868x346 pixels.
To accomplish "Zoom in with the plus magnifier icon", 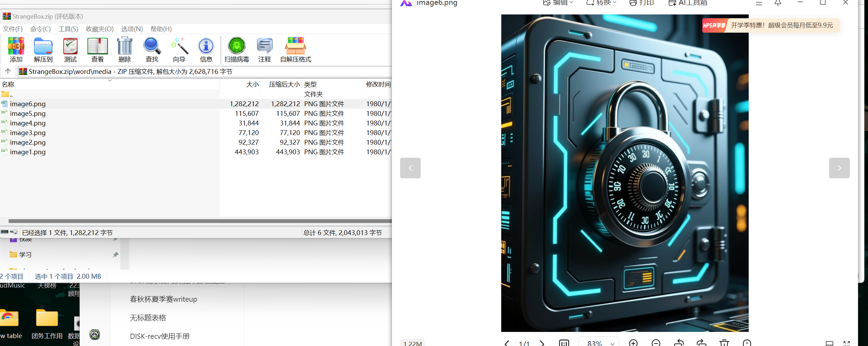I will (x=633, y=343).
